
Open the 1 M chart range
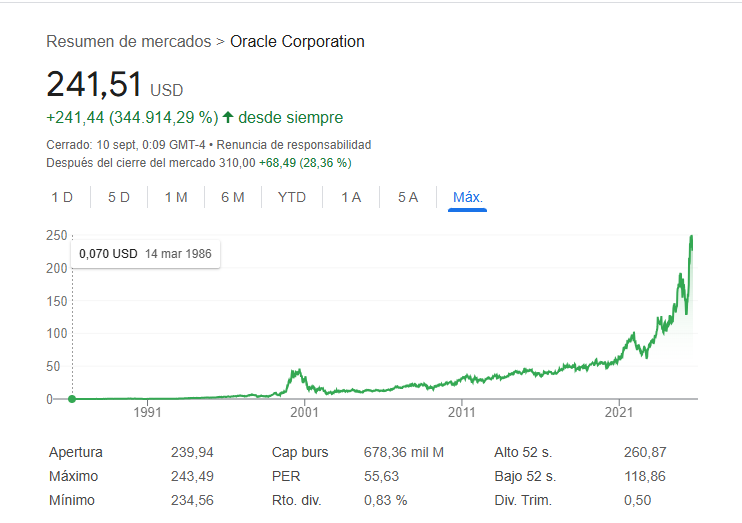point(176,197)
